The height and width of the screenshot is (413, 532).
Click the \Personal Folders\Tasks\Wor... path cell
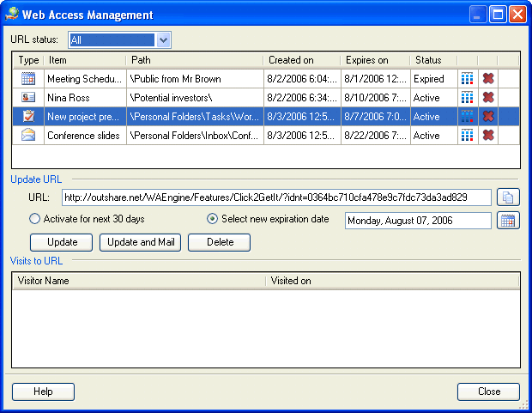tap(195, 117)
